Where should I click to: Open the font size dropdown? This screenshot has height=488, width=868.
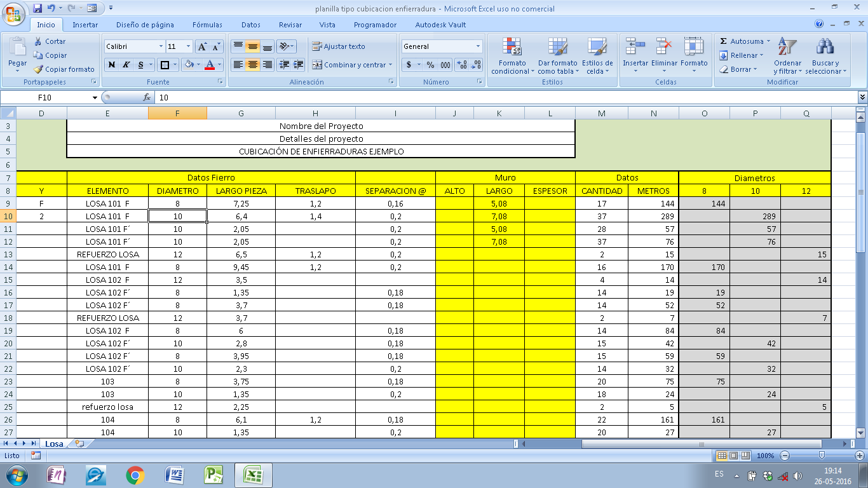coord(187,46)
